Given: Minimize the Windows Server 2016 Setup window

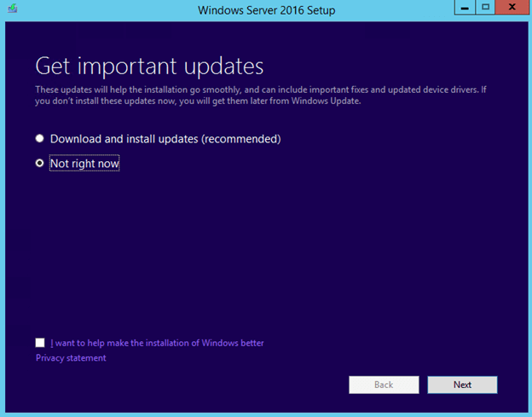Looking at the screenshot, I should click(x=465, y=8).
